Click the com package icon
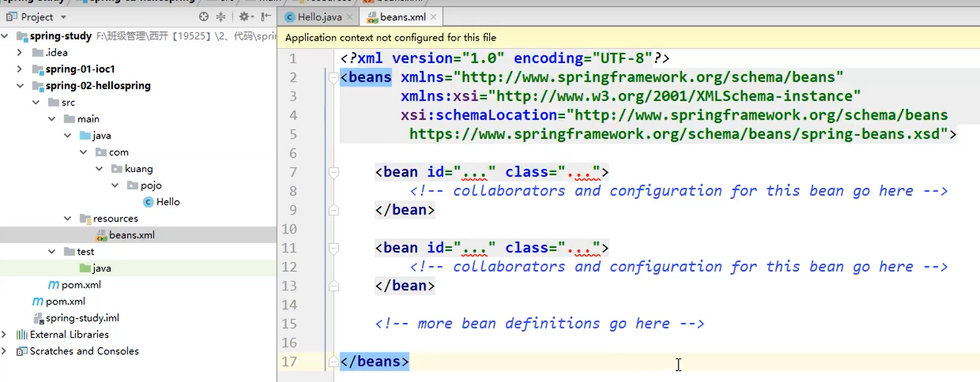Screen dimensions: 980x382 101,152
